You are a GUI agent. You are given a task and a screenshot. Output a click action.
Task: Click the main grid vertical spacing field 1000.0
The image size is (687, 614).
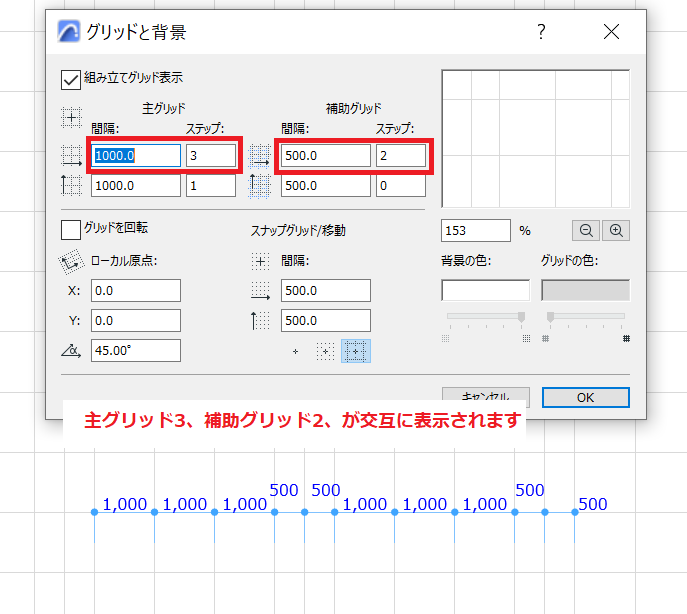[x=136, y=185]
